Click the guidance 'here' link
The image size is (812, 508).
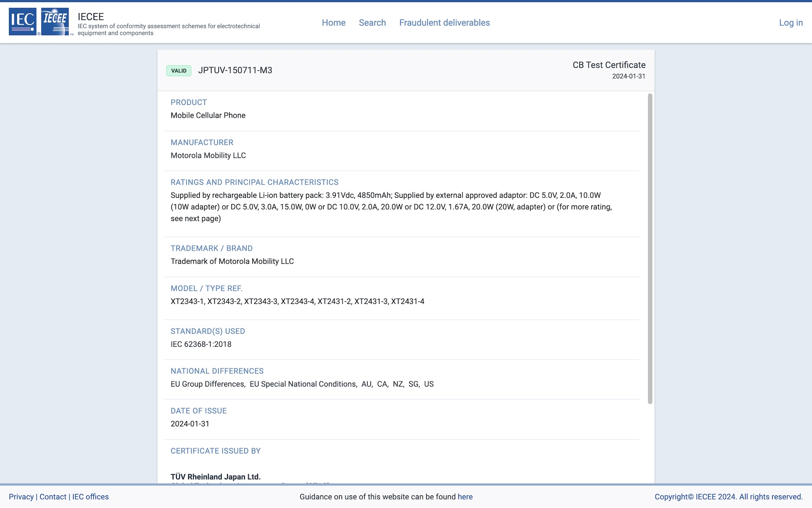click(x=465, y=497)
